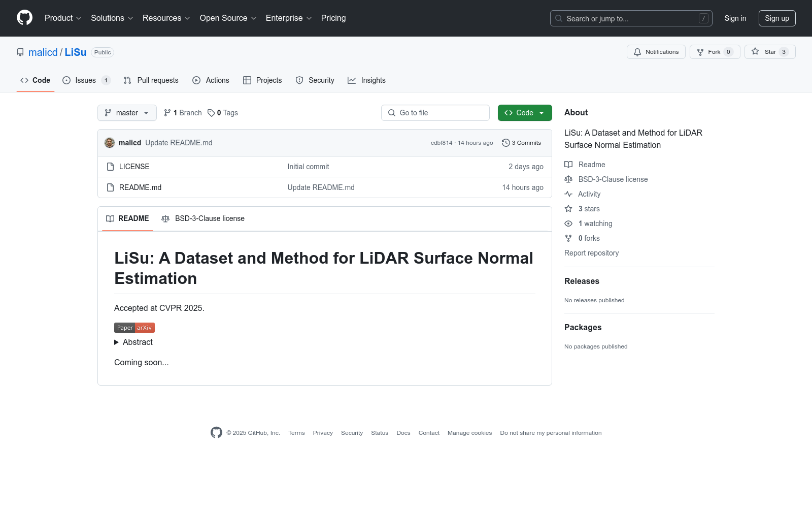
Task: Click the footer Docs link
Action: point(403,433)
